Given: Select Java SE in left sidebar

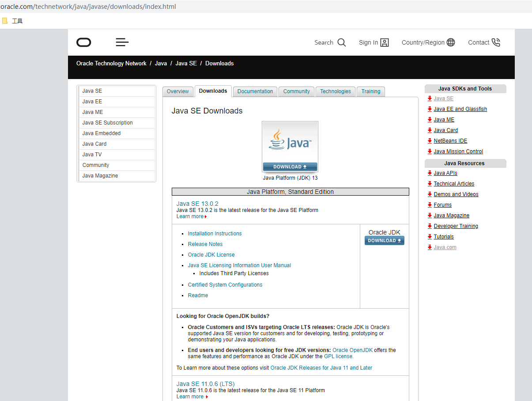Looking at the screenshot, I should [117, 91].
